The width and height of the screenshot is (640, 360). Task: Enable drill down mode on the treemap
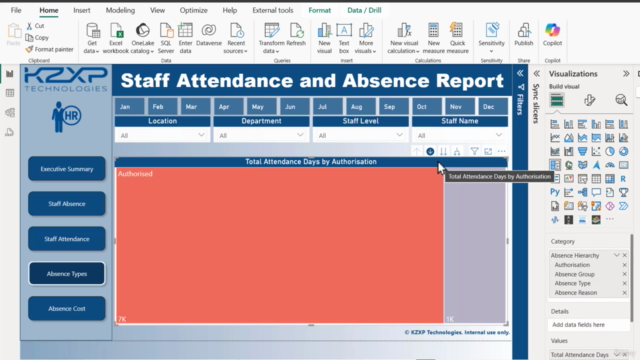coord(430,151)
